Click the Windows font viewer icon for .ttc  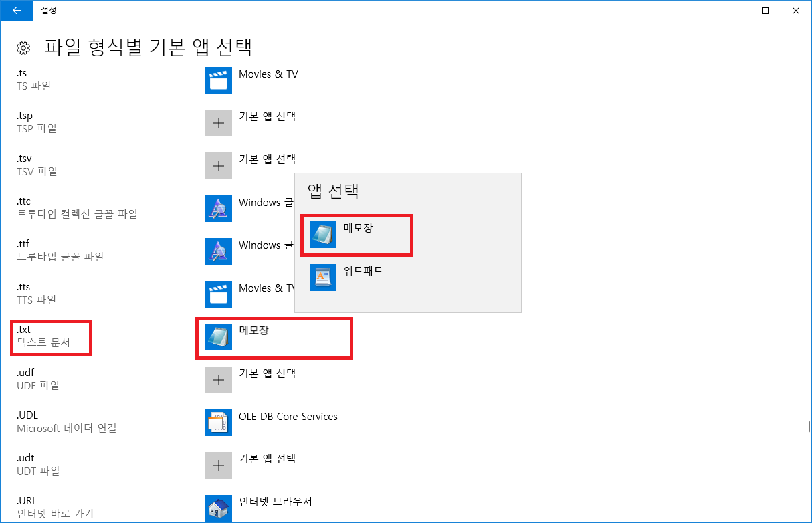219,208
